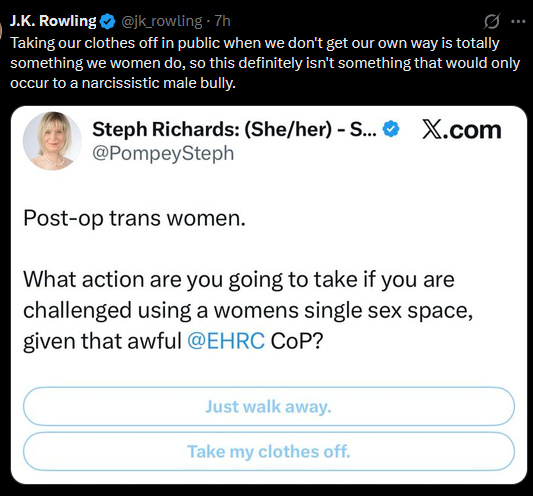The image size is (533, 496).
Task: Vote for the 'Take my clothes off.' poll option
Action: (269, 451)
